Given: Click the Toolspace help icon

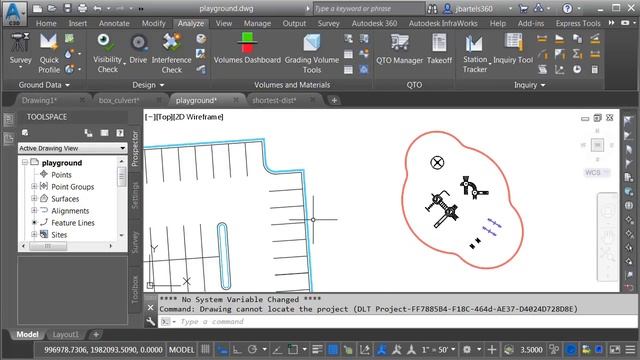Looking at the screenshot, I should point(120,133).
